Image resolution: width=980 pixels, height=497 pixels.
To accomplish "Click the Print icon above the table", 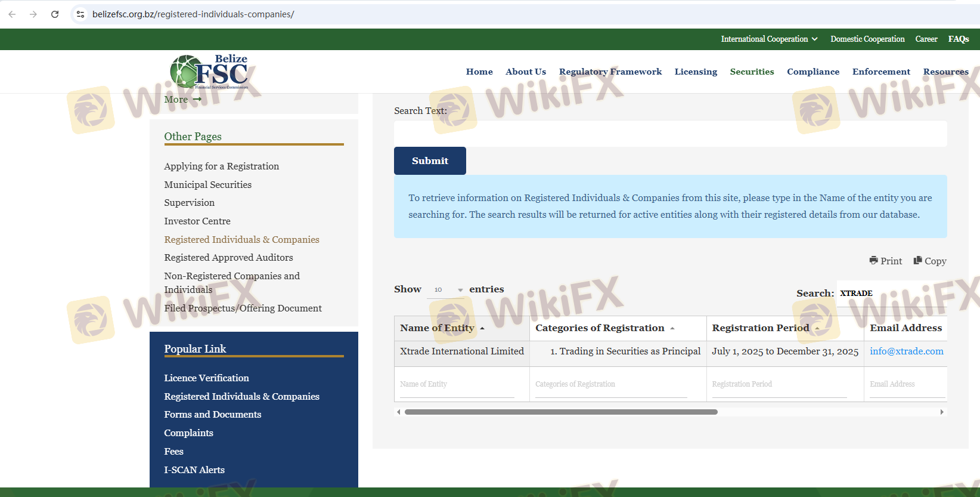I will 873,261.
